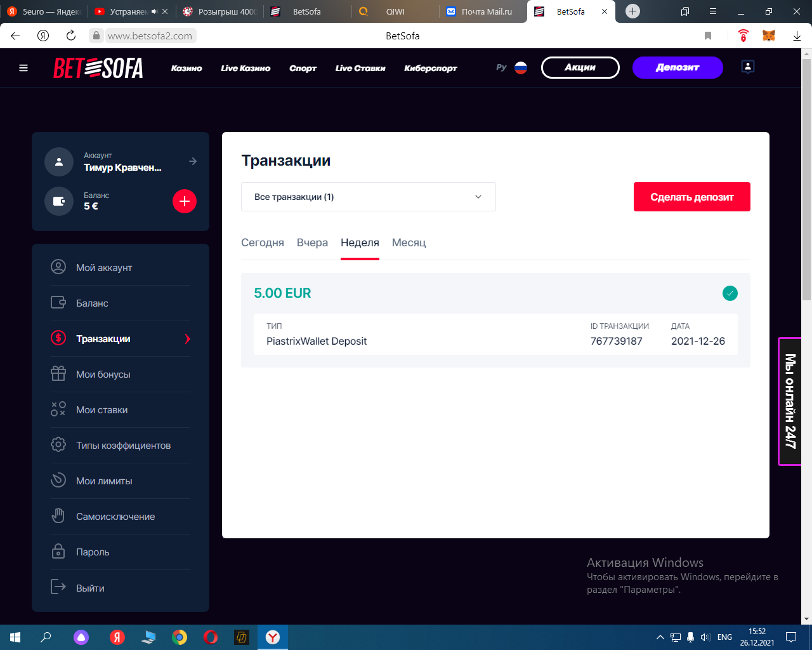The width and height of the screenshot is (812, 650).
Task: Click the purple Депозит button
Action: 678,67
